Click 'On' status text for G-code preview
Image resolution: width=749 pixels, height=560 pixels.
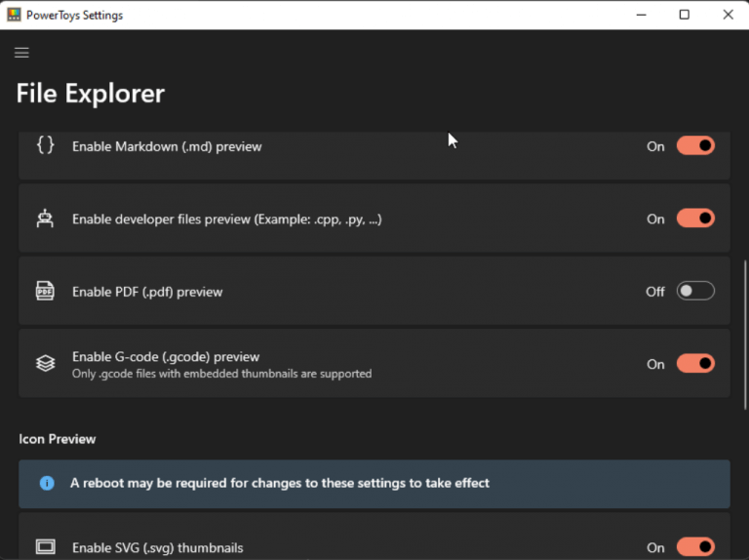(655, 364)
